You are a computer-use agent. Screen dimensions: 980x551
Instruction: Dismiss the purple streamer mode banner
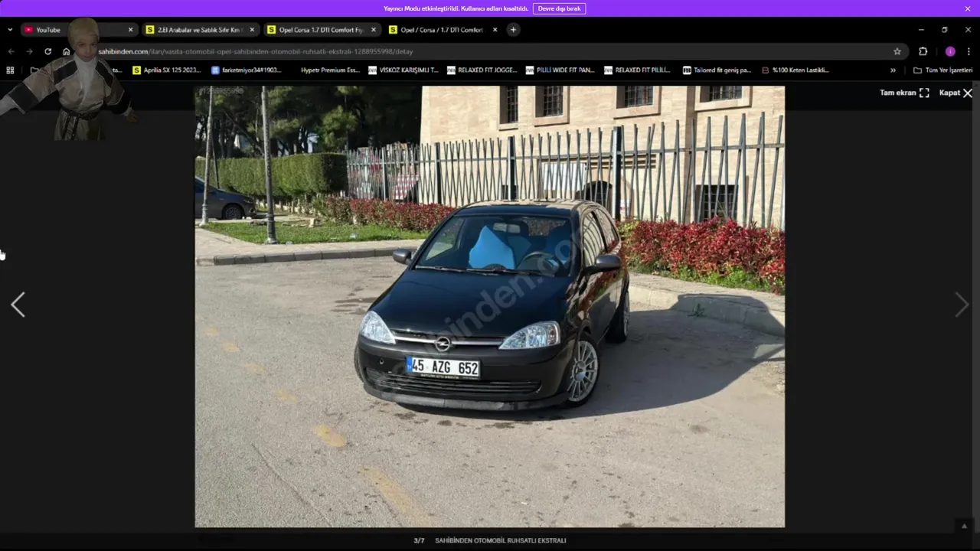tap(968, 8)
